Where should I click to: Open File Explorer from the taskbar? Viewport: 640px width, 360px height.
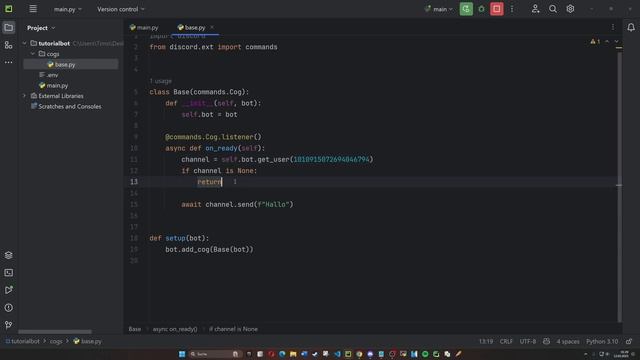tap(293, 354)
